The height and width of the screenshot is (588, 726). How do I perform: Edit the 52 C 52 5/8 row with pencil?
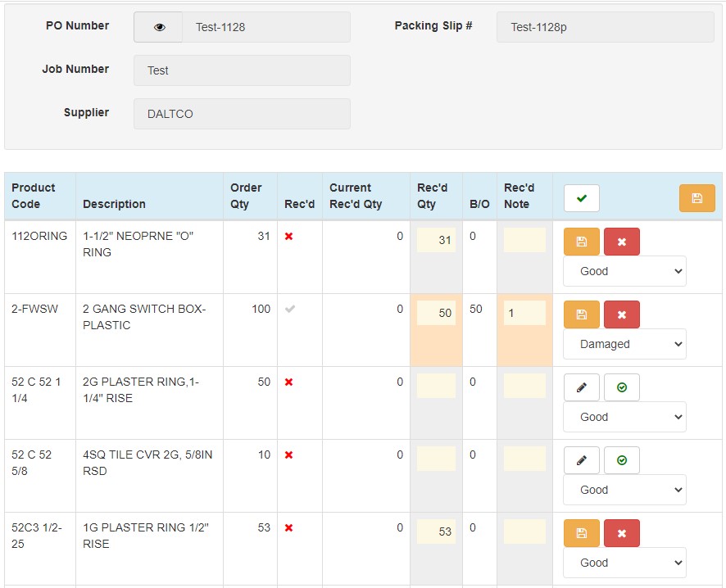pyautogui.click(x=582, y=460)
